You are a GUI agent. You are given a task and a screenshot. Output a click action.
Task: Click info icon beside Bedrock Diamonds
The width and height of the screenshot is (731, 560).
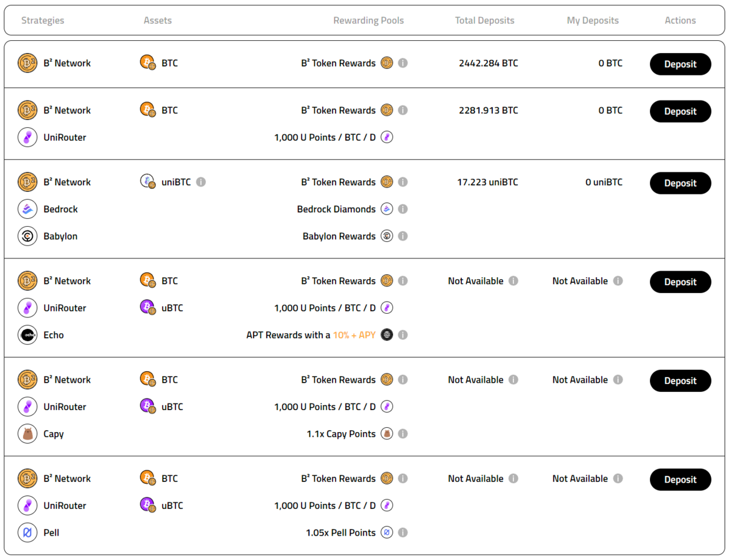(x=403, y=209)
